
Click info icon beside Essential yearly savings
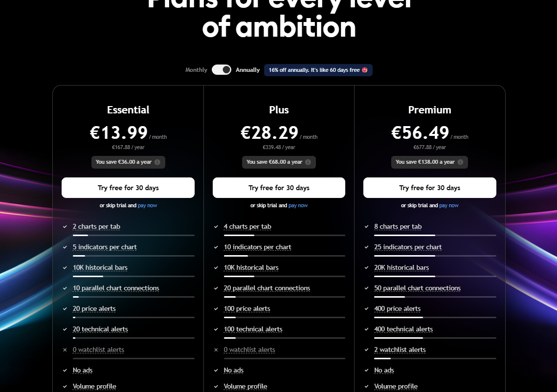[157, 162]
